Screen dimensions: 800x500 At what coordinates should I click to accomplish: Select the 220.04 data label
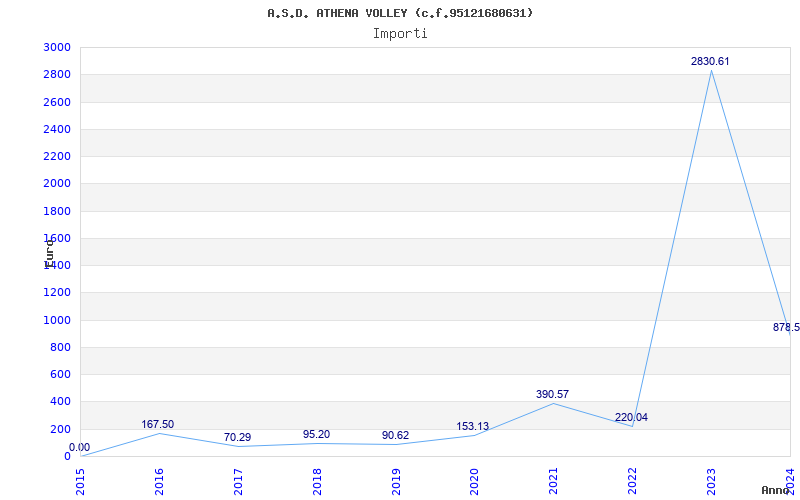[631, 417]
